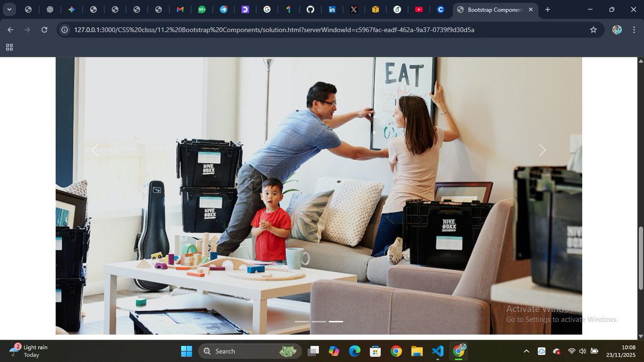644x362 pixels.
Task: Click the scrollbar down arrow
Action: [x=641, y=337]
